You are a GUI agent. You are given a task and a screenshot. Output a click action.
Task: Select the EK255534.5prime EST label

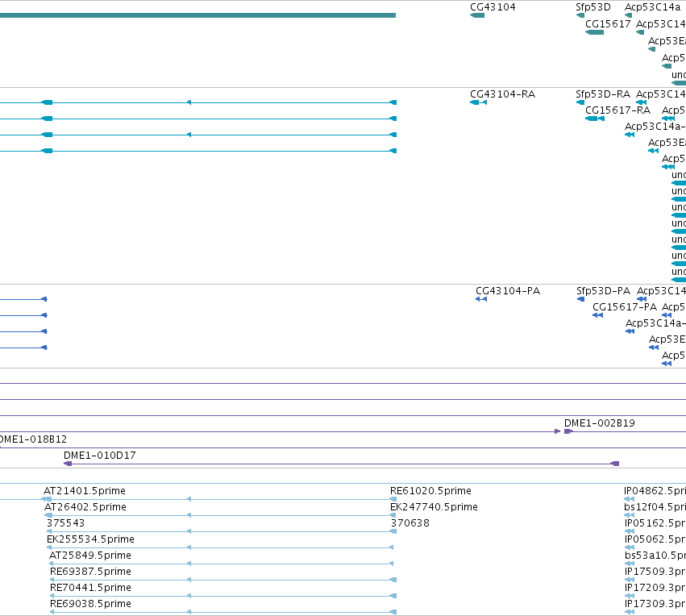tap(90, 539)
